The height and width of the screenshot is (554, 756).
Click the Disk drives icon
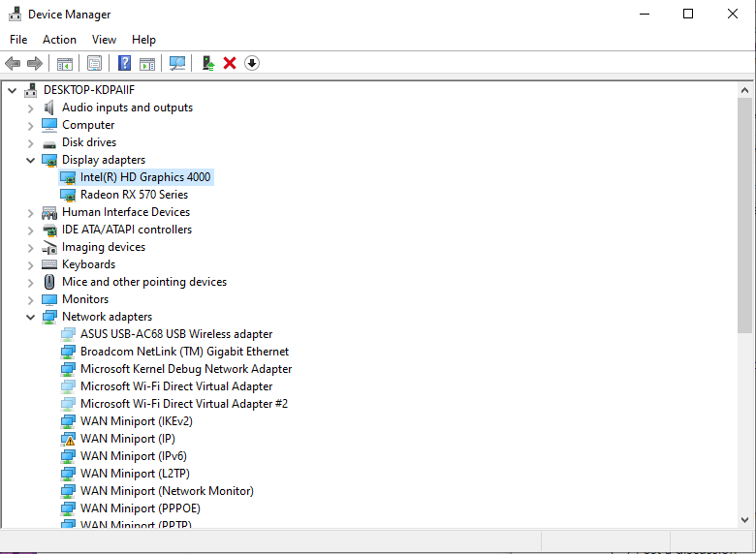49,143
